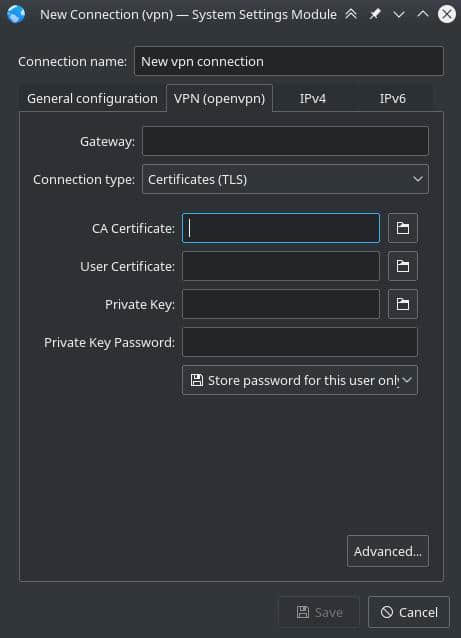Minimize the window with down chevron
This screenshot has width=461, height=638.
pyautogui.click(x=399, y=15)
